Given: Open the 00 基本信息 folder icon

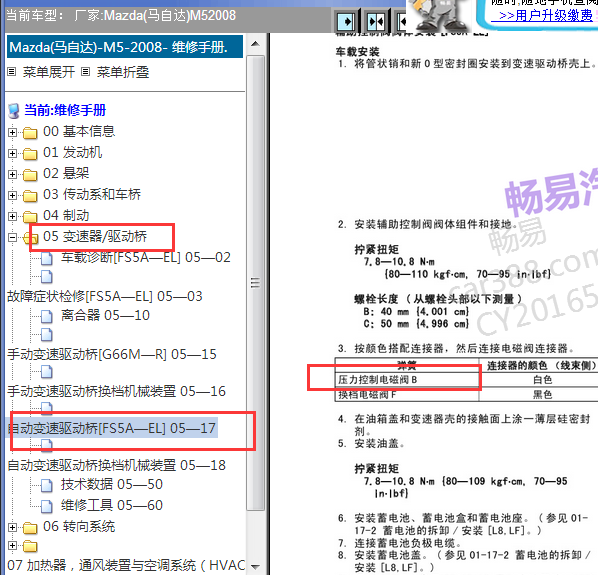Looking at the screenshot, I should click(30, 133).
